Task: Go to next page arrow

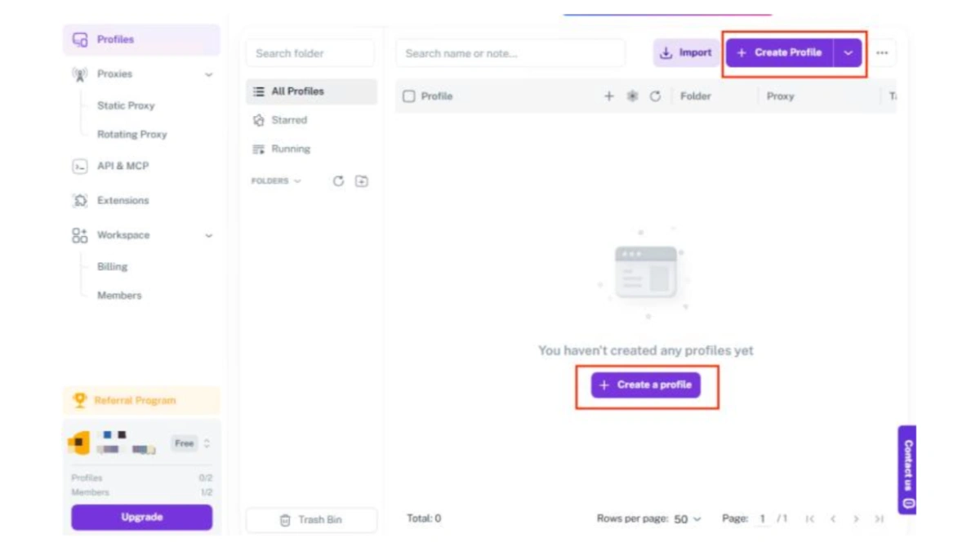Action: (x=856, y=519)
